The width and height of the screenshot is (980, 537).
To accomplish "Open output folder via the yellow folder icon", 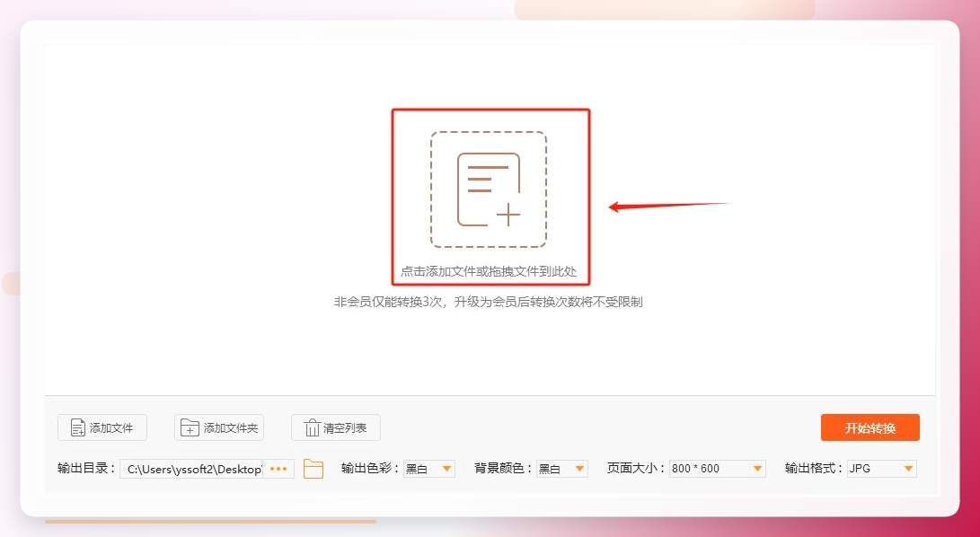I will pos(313,468).
